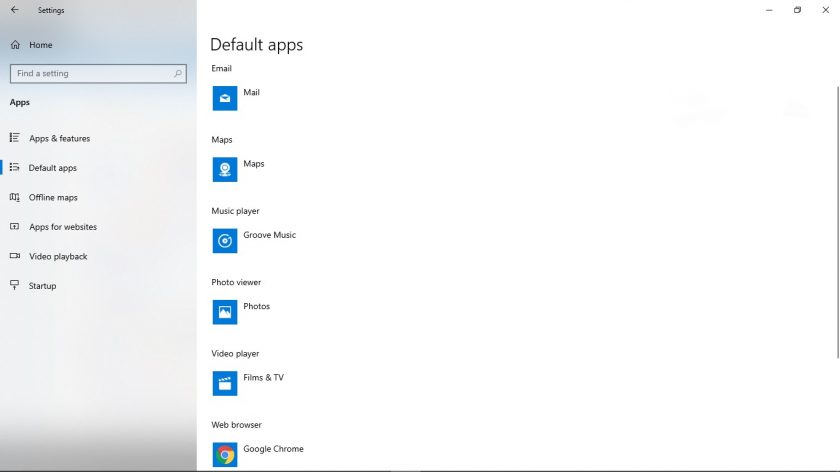Click the Startup sidebar icon
This screenshot has height=472, width=840.
point(14,285)
